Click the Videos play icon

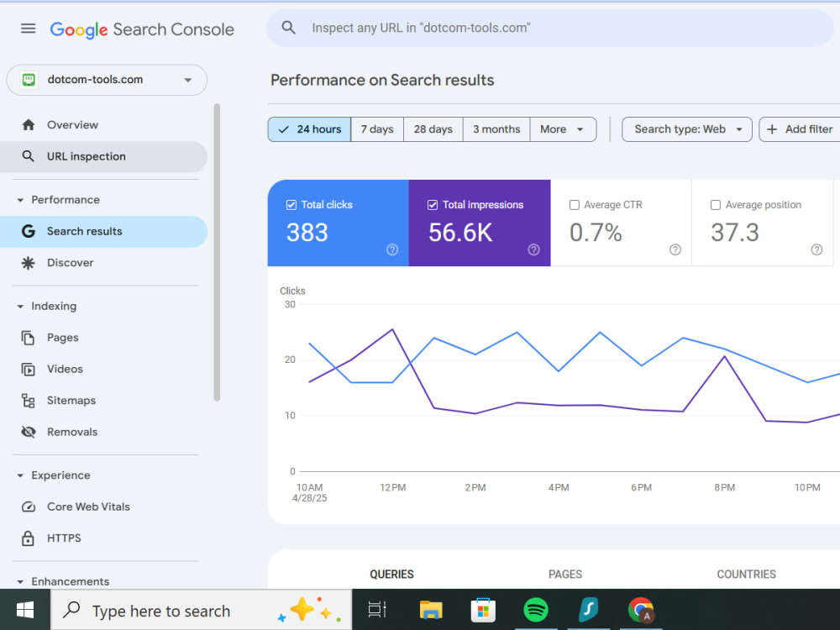(29, 369)
